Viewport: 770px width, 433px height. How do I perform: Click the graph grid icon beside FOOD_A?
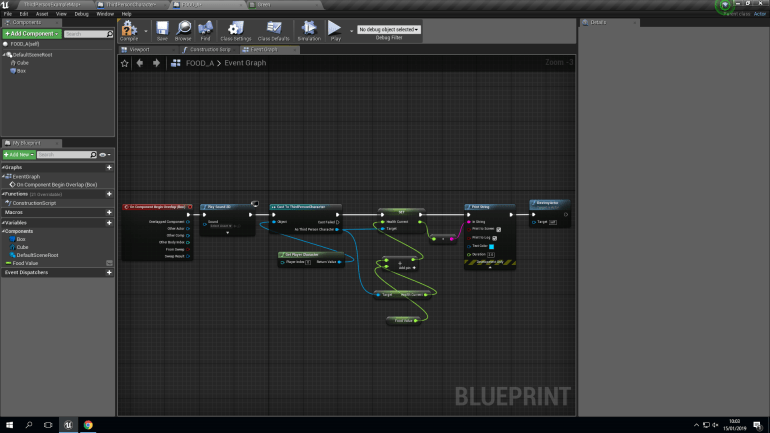coord(176,63)
